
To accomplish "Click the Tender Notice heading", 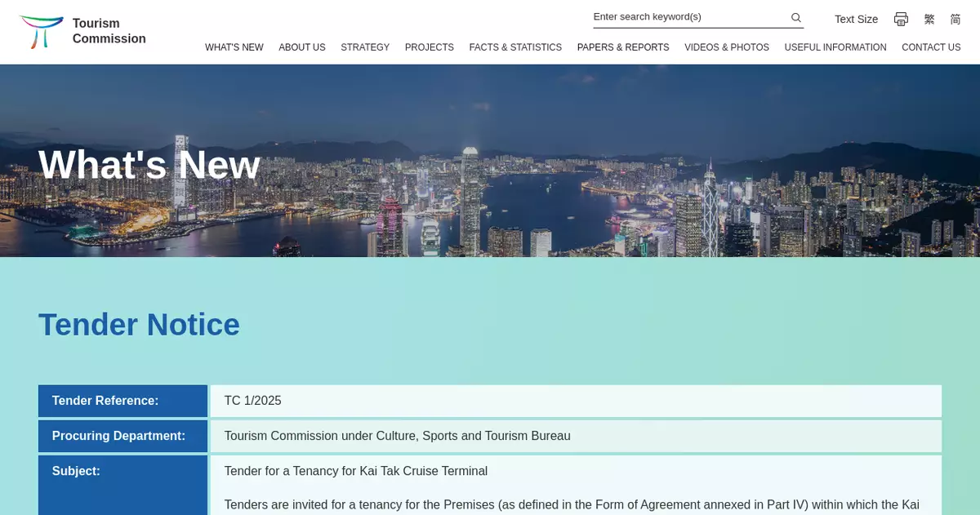I will pos(139,324).
